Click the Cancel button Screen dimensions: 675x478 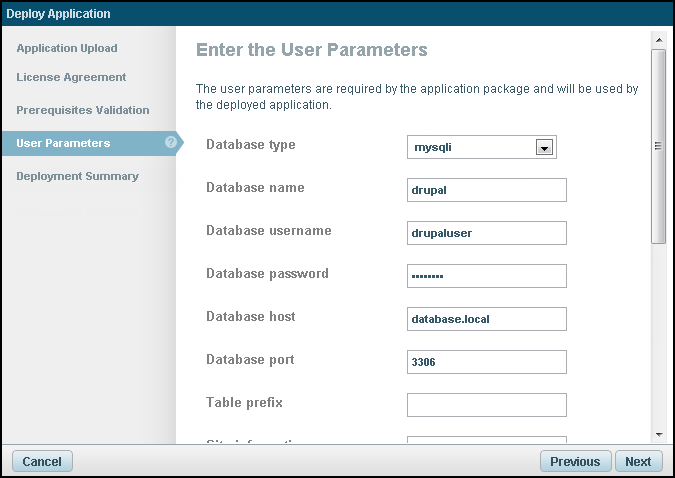pos(42,461)
